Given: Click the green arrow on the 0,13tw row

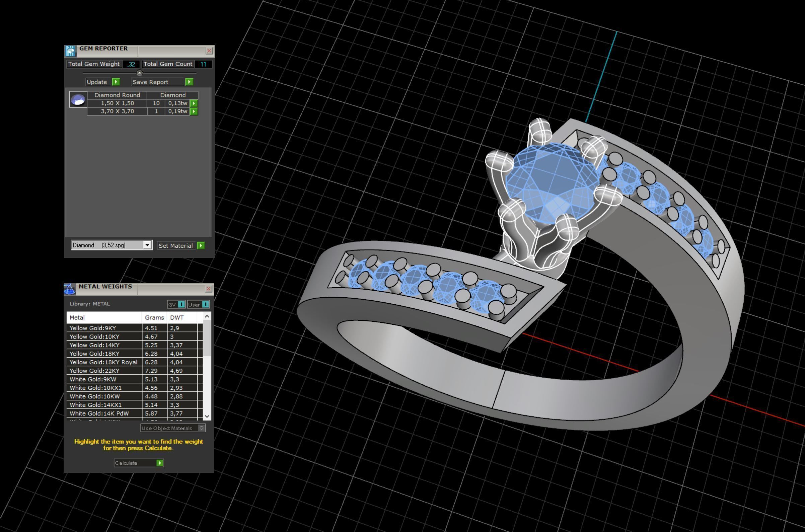Looking at the screenshot, I should 194,103.
